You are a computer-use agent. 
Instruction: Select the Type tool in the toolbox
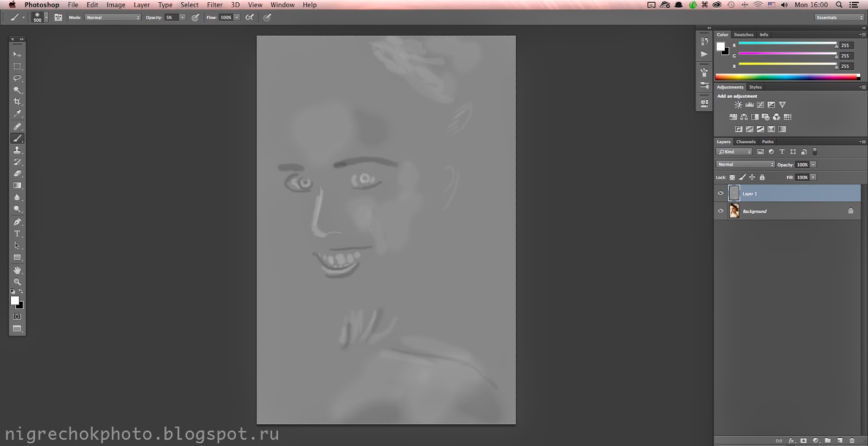tap(17, 234)
